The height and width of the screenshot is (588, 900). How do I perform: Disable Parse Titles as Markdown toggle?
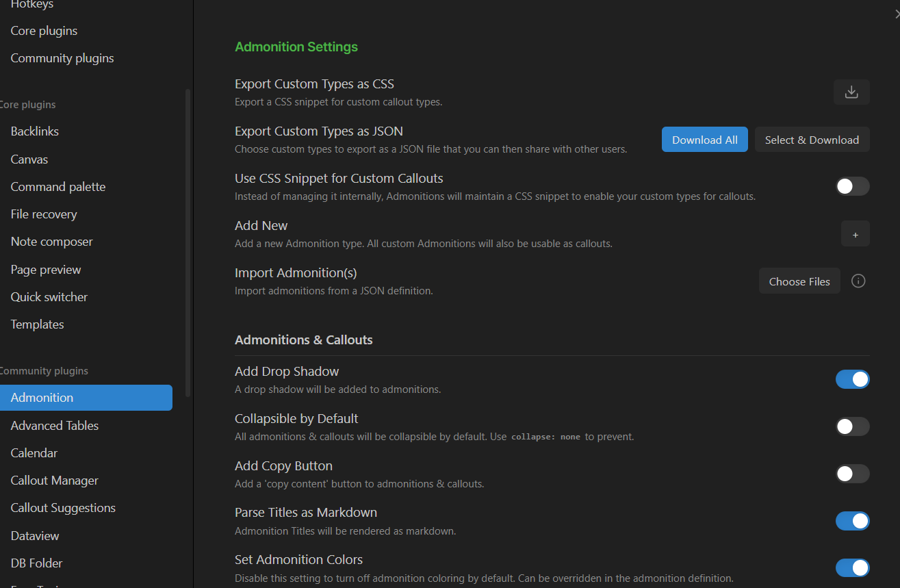click(x=852, y=521)
